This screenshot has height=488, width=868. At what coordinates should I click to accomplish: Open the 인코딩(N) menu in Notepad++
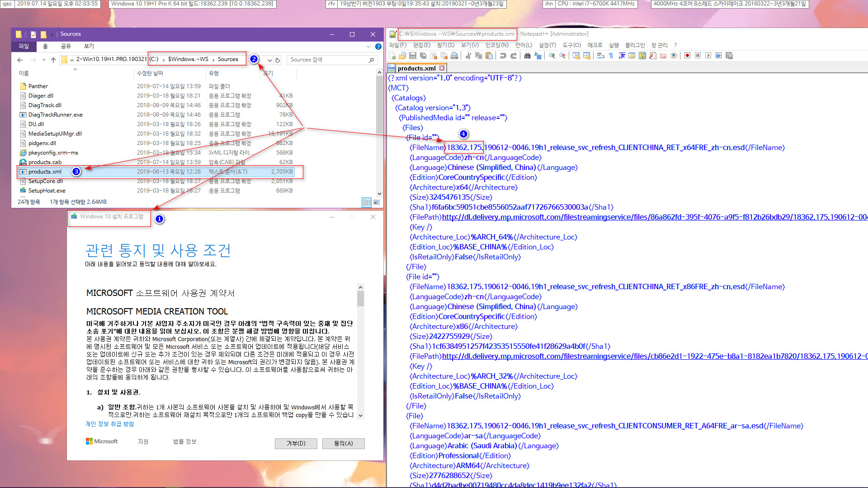[497, 45]
